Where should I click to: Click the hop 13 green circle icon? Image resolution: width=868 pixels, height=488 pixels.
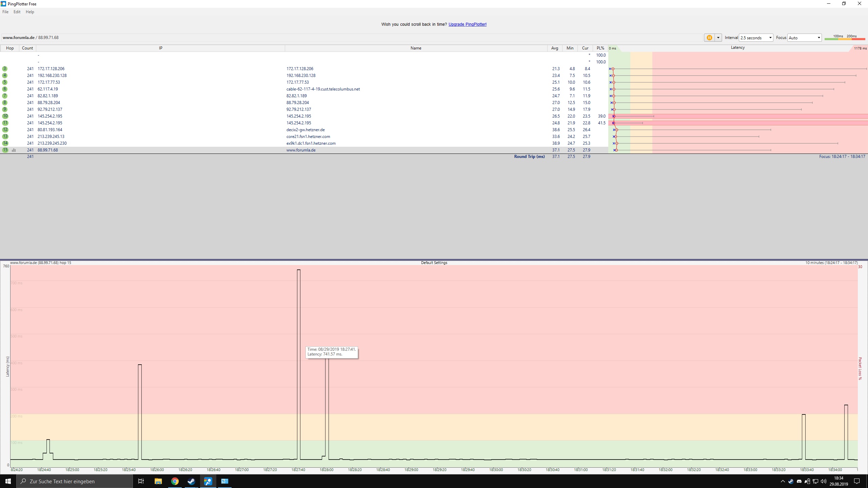point(5,137)
